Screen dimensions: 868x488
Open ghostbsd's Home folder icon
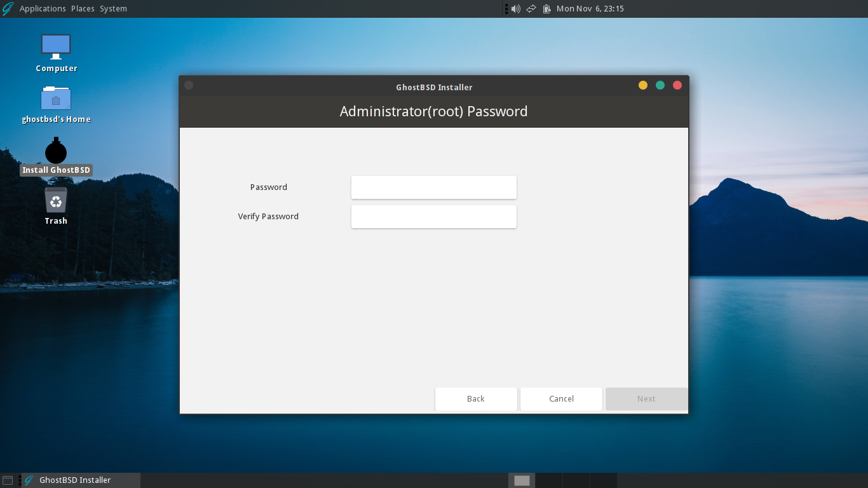point(56,98)
